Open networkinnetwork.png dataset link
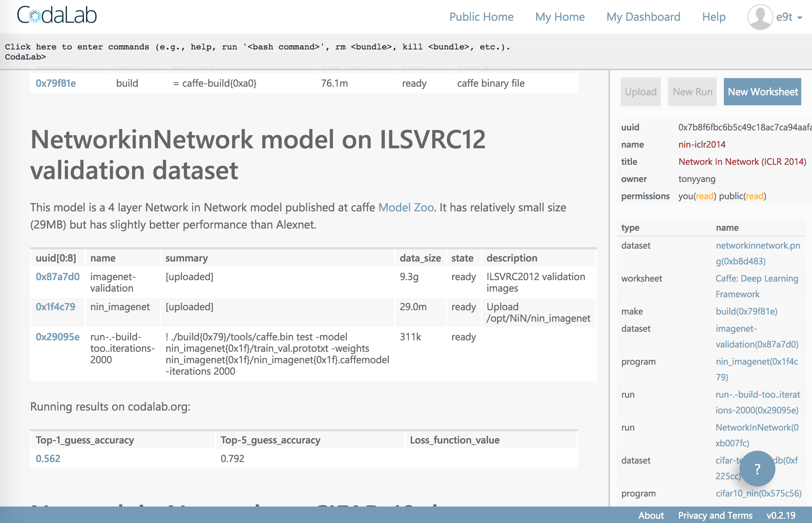This screenshot has width=812, height=523. click(758, 253)
